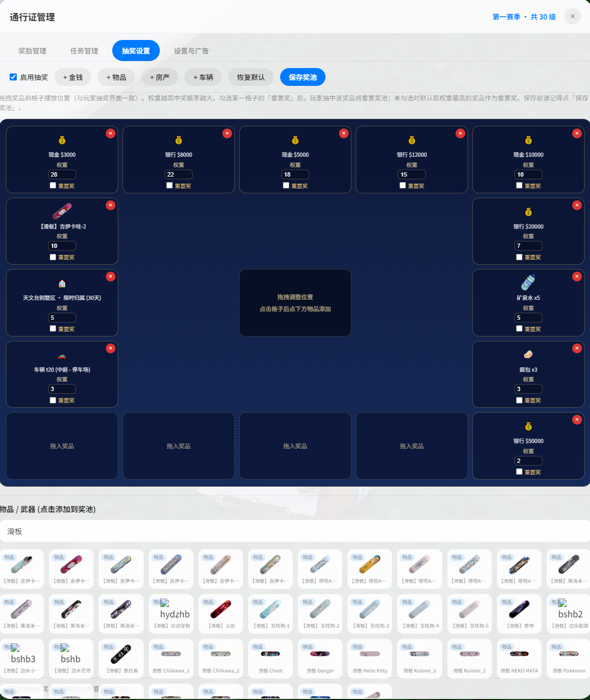The image size is (590, 700).
Task: Delete the 银行 $20000 prize cell
Action: (x=577, y=205)
